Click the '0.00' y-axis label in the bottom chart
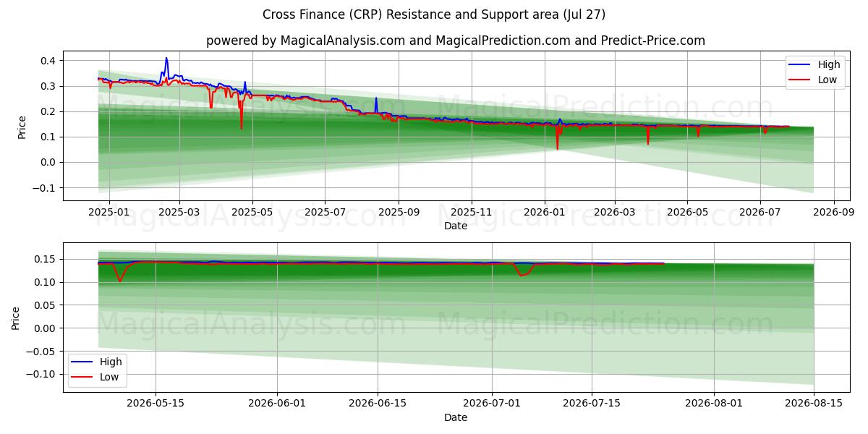Image resolution: width=868 pixels, height=434 pixels. [46, 328]
